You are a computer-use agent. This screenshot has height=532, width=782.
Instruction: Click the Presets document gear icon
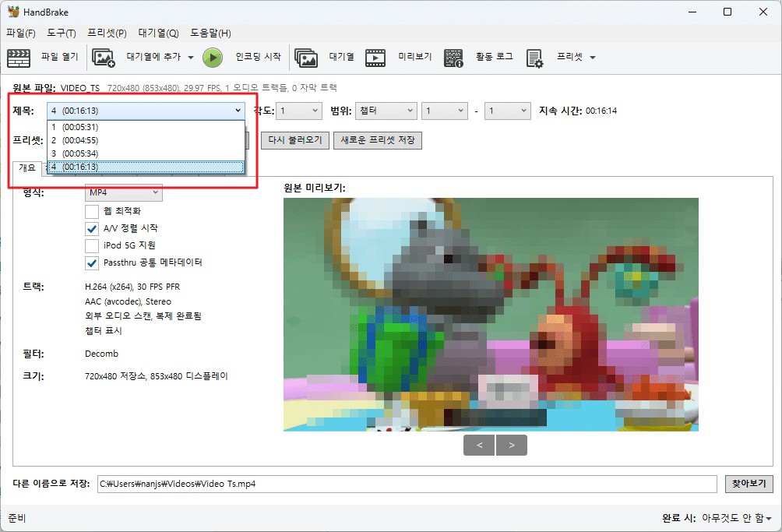534,58
